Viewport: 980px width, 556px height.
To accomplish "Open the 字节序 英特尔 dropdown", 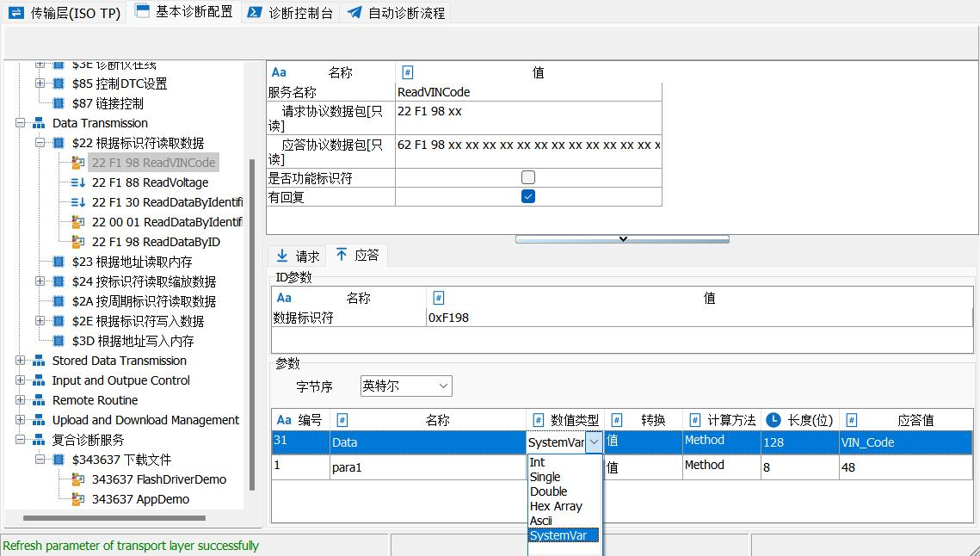I will click(406, 386).
